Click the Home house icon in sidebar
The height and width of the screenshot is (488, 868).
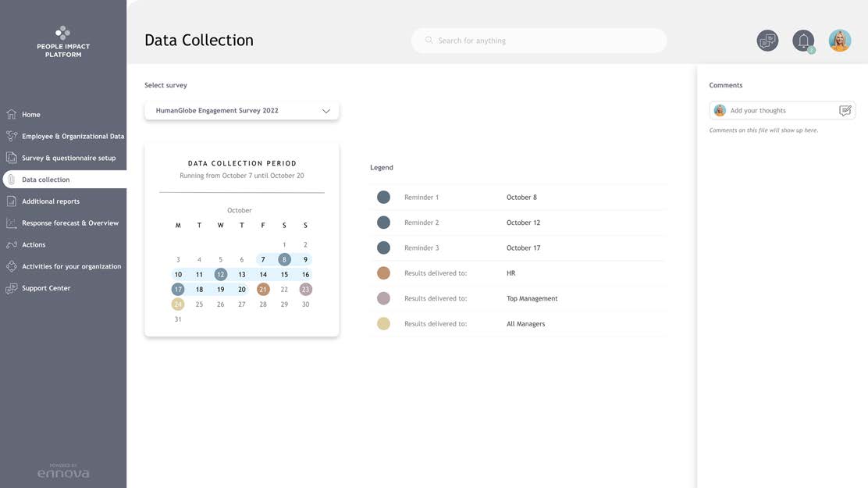click(x=11, y=115)
